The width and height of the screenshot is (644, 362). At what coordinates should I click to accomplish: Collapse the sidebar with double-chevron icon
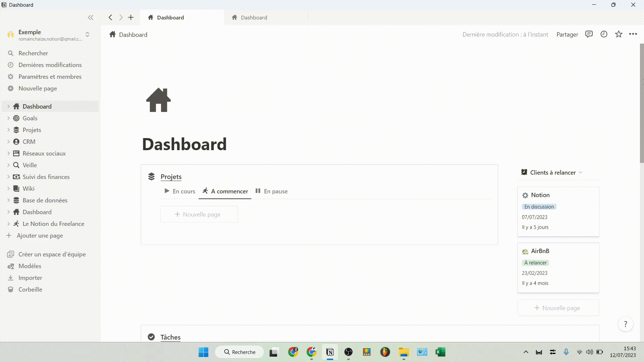point(91,17)
